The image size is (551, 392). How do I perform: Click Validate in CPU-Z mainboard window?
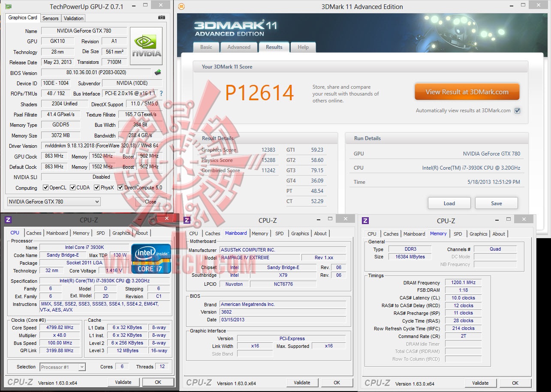(x=302, y=383)
